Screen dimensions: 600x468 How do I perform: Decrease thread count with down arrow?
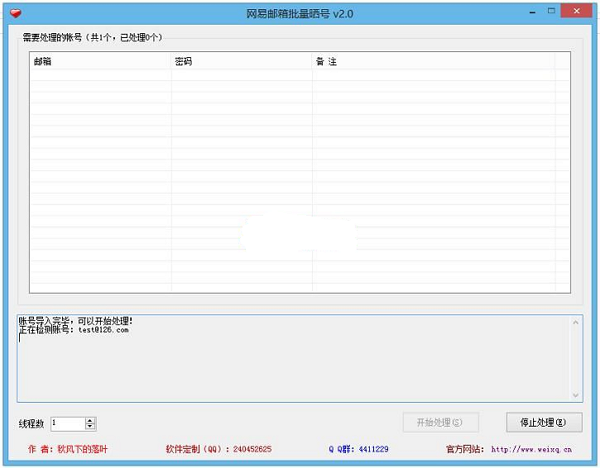(90, 426)
